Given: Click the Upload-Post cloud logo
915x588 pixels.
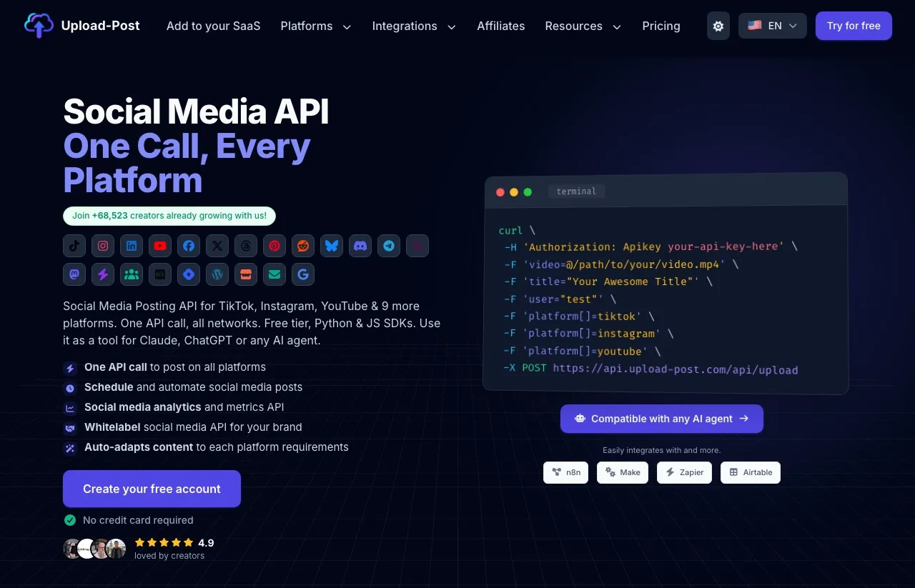Looking at the screenshot, I should (39, 26).
